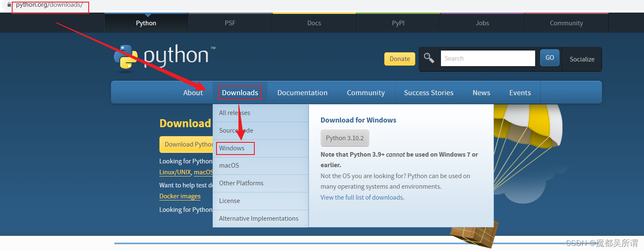Open View the full list of downloads link

tap(362, 198)
